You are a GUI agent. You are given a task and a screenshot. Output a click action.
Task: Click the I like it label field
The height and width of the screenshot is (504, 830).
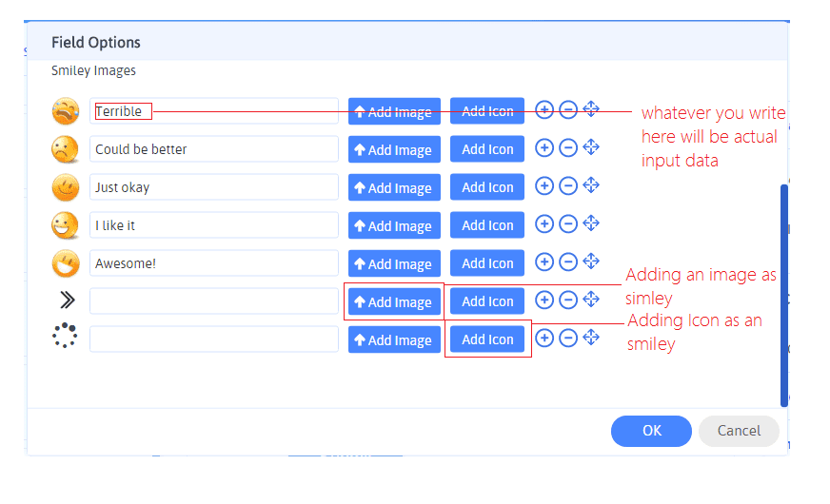(x=214, y=225)
